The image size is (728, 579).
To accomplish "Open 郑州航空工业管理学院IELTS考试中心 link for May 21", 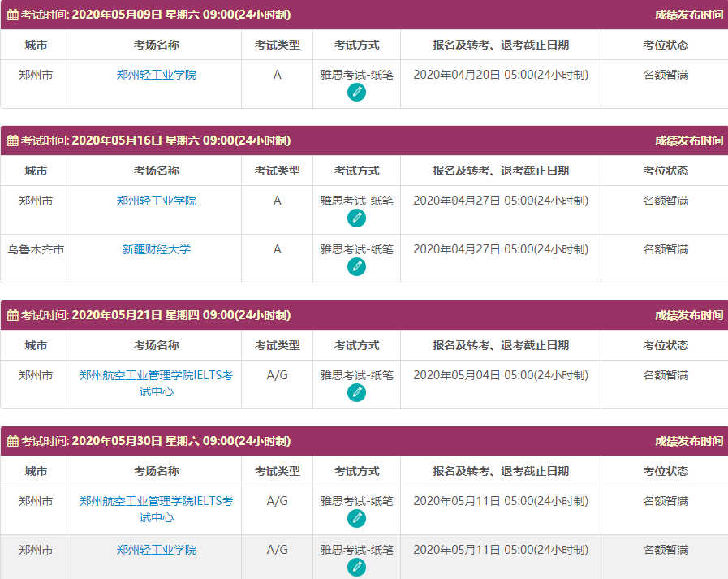I will tap(157, 383).
